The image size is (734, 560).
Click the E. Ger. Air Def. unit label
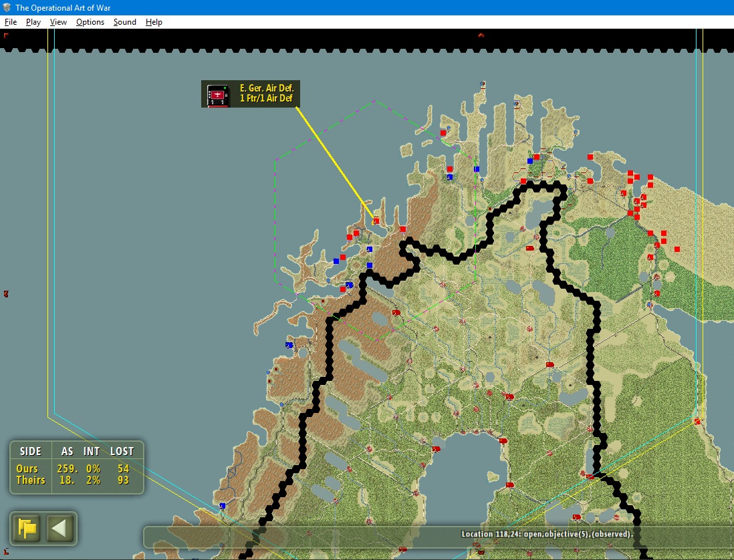pos(266,93)
